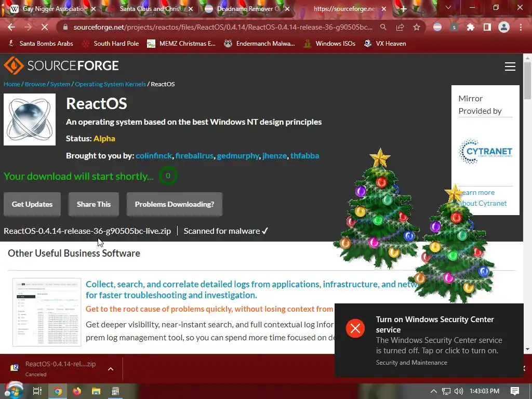Image resolution: width=532 pixels, height=399 pixels.
Task: Open the VX Heaven bookmark
Action: point(385,44)
